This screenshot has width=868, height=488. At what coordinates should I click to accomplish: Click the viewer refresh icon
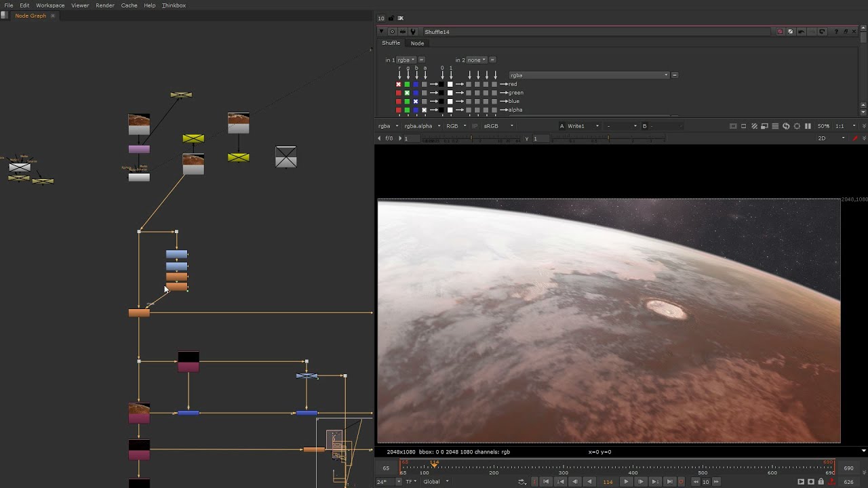coord(786,126)
